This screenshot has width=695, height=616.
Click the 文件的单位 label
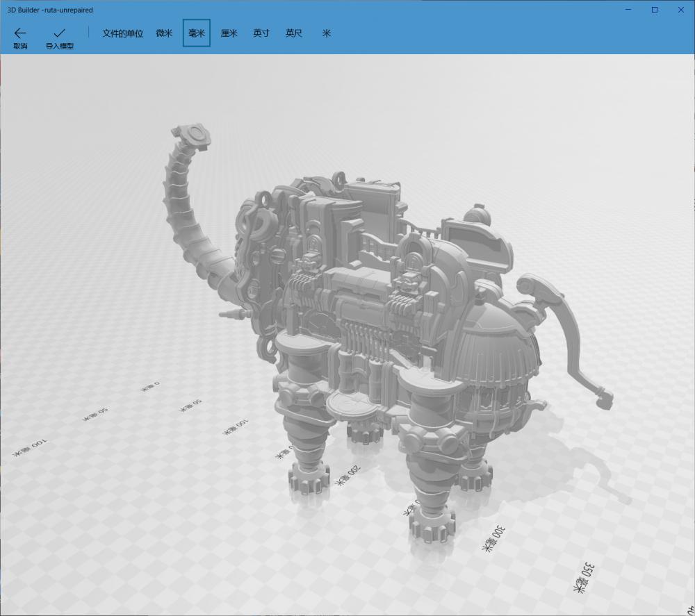[122, 33]
